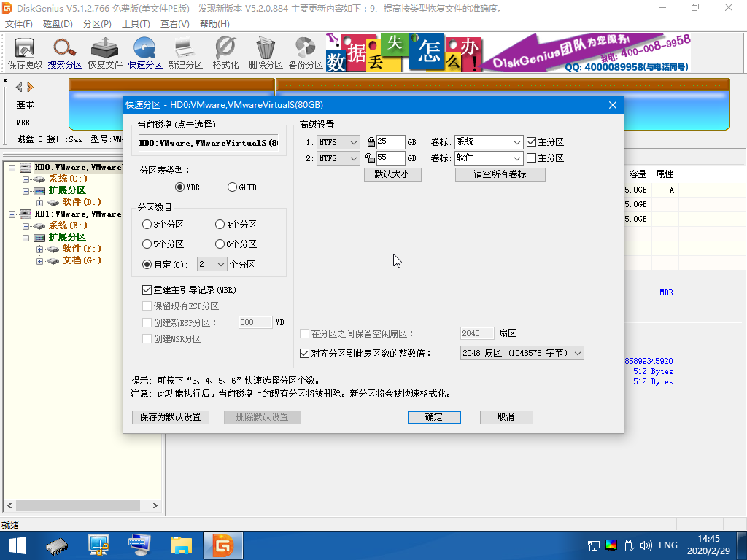Open the 帮助(H) menu
Viewport: 747px width, 560px height.
pos(214,24)
